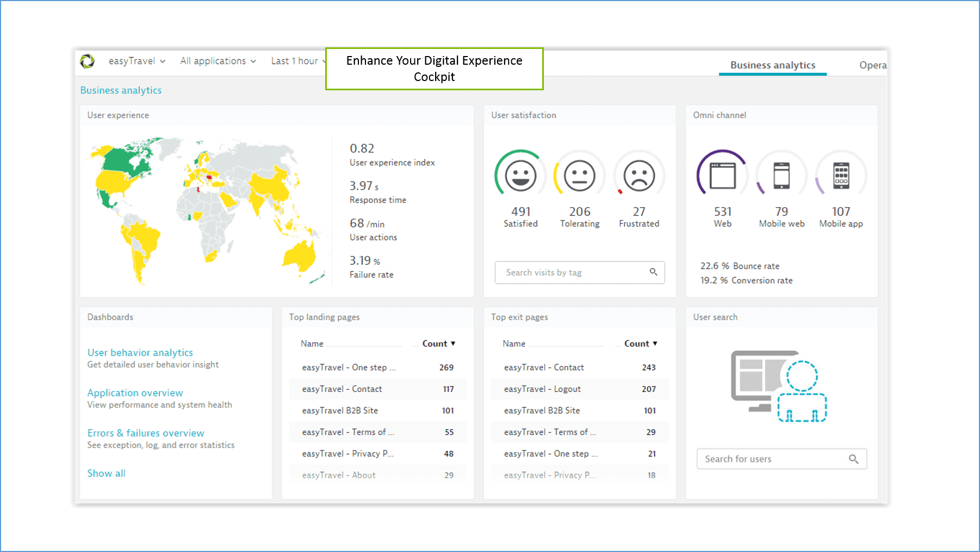Select landing page row easyTravel - Privacy P...

click(378, 454)
